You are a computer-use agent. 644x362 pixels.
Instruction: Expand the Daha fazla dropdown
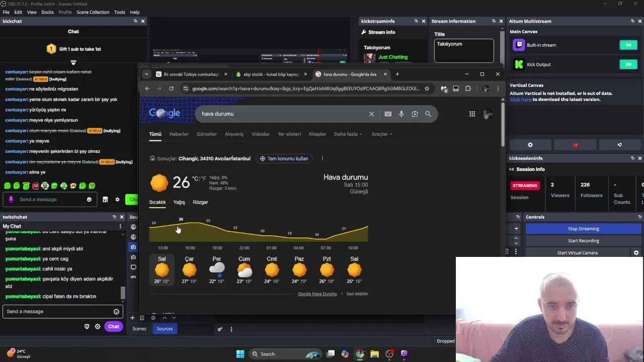348,134
